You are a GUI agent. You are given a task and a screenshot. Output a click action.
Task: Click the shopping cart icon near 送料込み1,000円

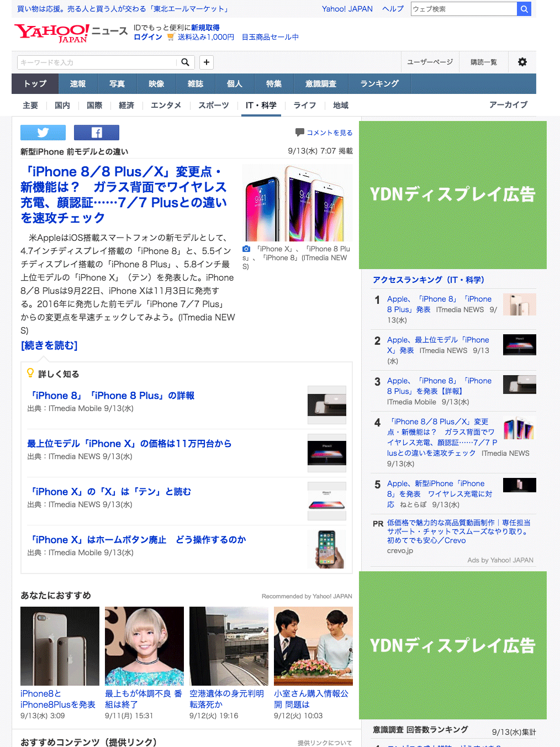171,37
